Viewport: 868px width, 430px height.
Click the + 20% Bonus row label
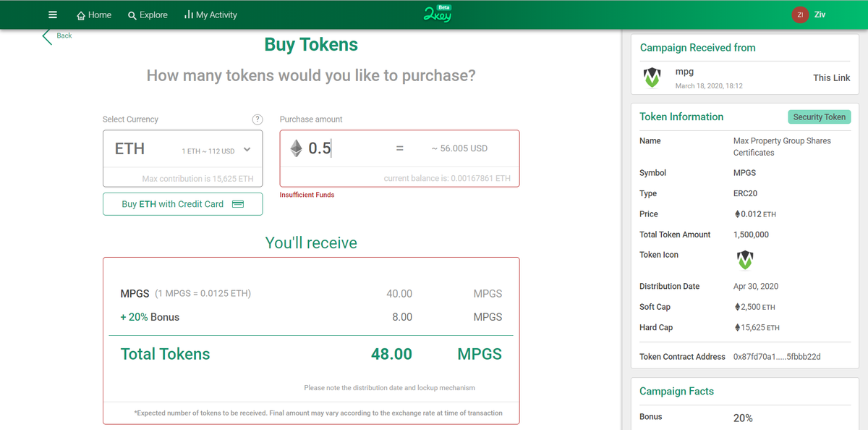click(x=150, y=317)
